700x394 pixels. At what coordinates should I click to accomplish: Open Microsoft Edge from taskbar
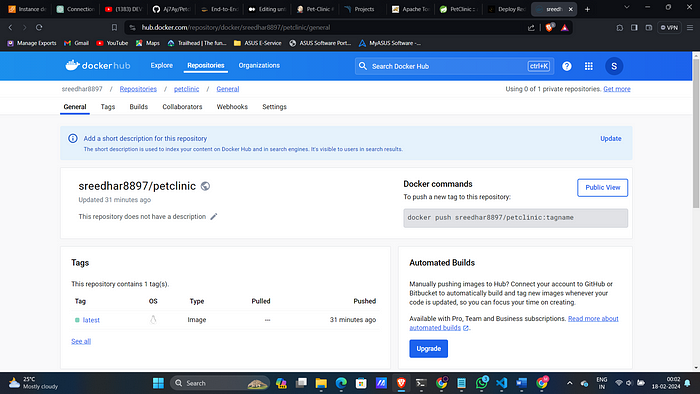coord(341,383)
